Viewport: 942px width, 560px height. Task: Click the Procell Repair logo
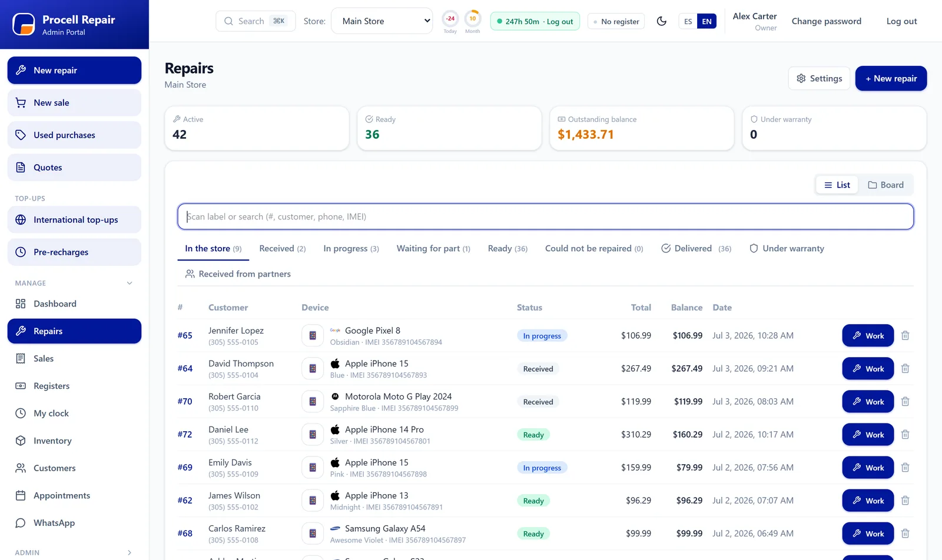click(24, 24)
